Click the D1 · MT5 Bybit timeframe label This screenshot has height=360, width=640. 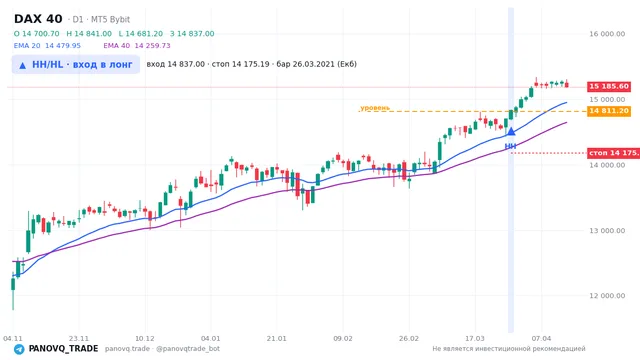point(99,20)
